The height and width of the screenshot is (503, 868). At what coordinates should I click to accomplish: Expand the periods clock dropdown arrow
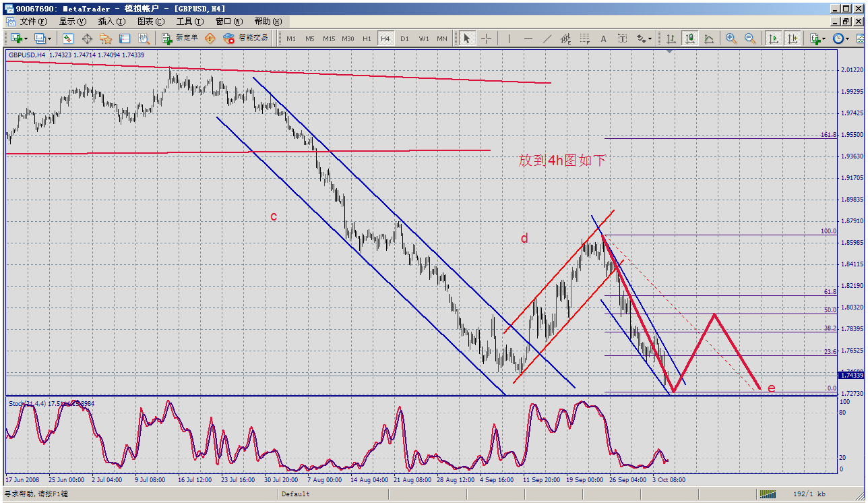point(848,39)
